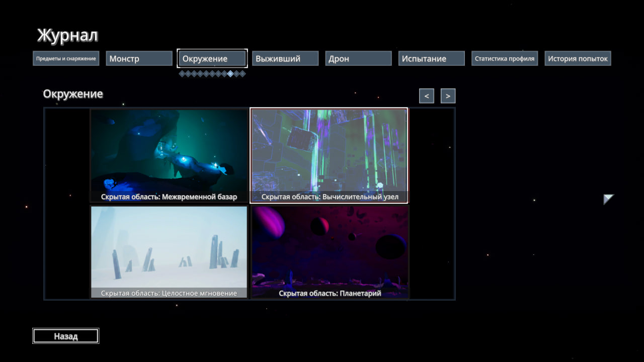Select the Окружение tab
644x362 pixels.
[212, 58]
